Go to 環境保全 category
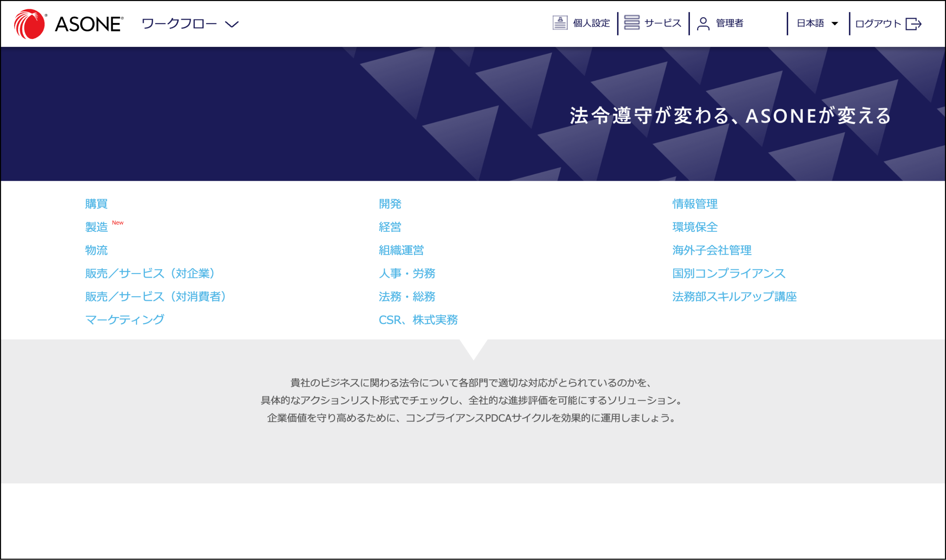 click(x=695, y=227)
